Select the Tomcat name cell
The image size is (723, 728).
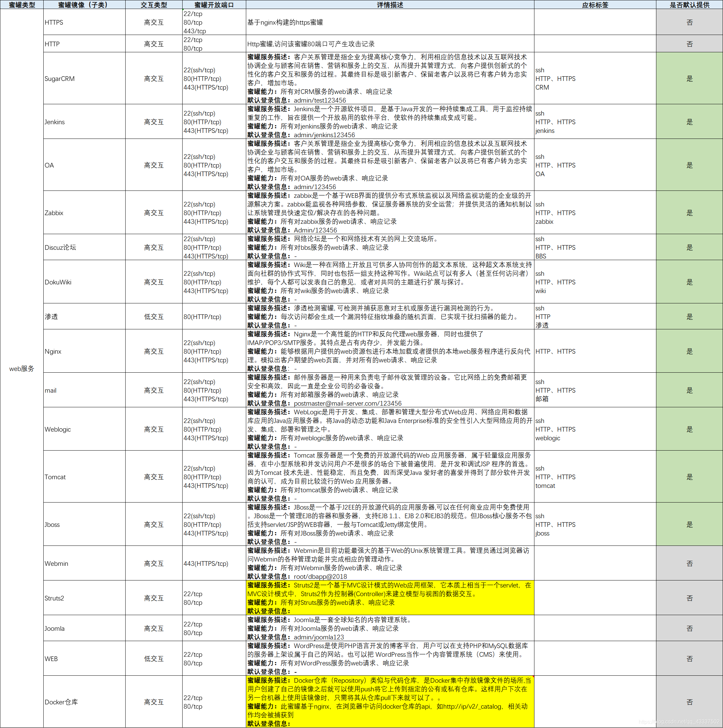(x=84, y=477)
